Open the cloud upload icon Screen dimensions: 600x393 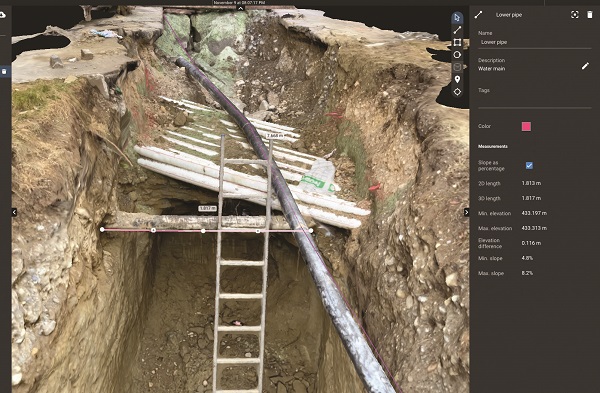(2, 15)
